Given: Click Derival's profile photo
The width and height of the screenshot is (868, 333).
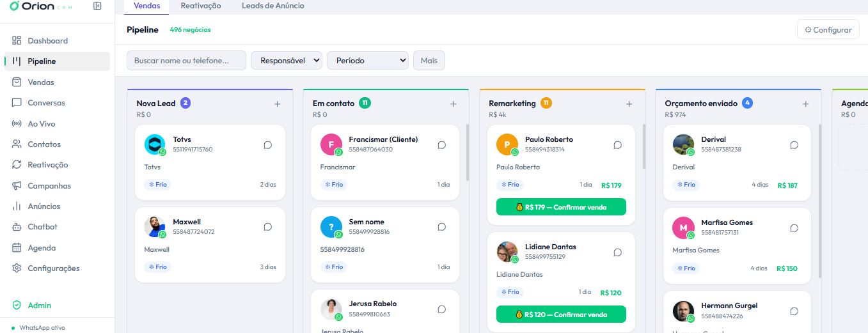Looking at the screenshot, I should point(683,144).
